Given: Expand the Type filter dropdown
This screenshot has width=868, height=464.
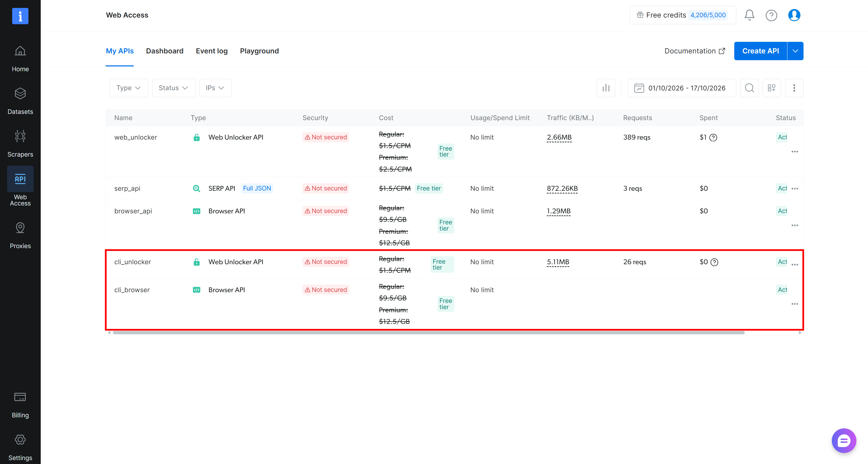Looking at the screenshot, I should [x=129, y=88].
